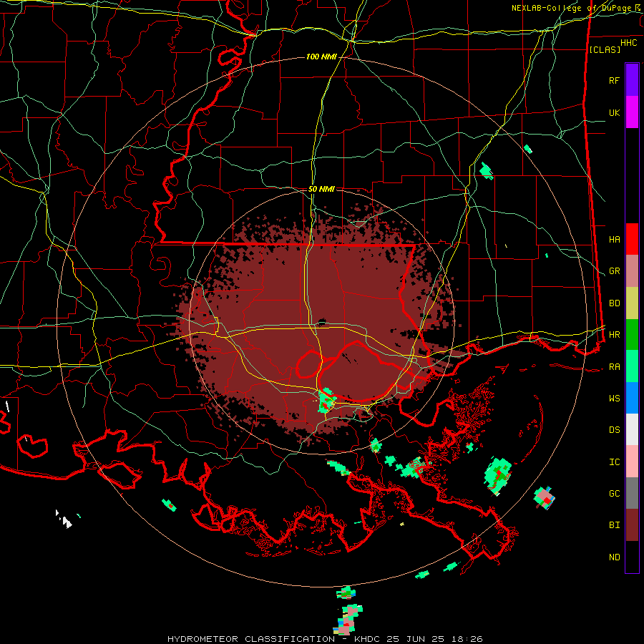
Task: Pick the RA light green legend swatch
Action: click(x=632, y=366)
